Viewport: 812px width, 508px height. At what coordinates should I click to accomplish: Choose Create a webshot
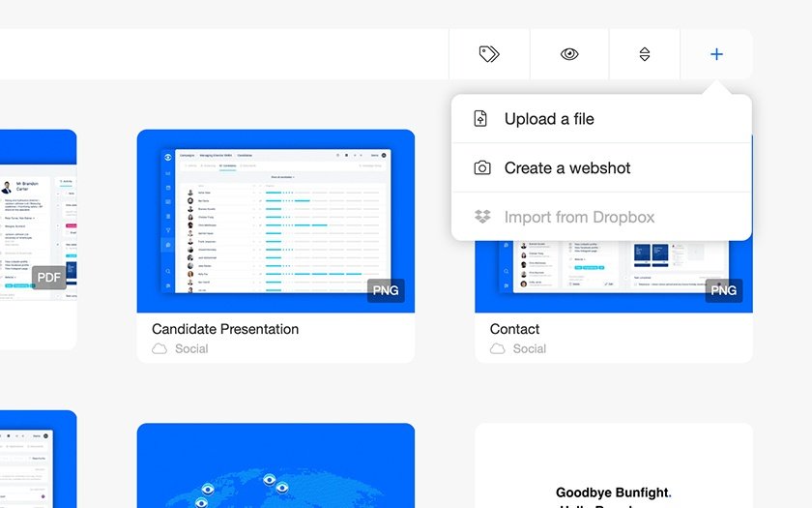click(x=601, y=168)
